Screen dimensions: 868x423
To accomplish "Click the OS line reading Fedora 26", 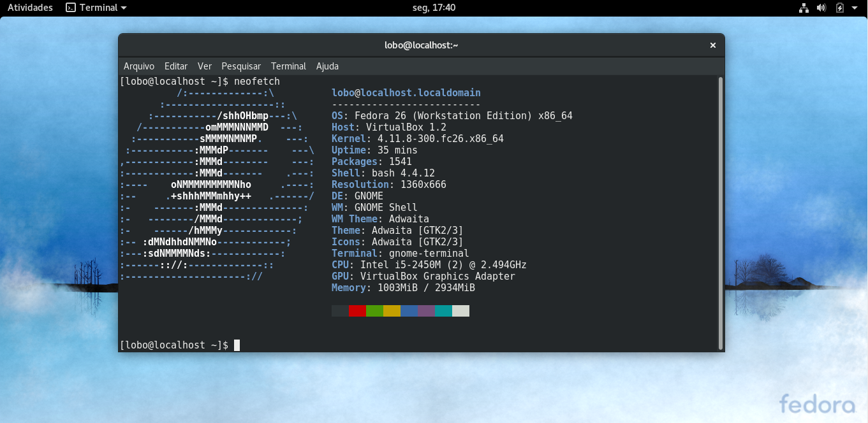I will click(x=452, y=116).
